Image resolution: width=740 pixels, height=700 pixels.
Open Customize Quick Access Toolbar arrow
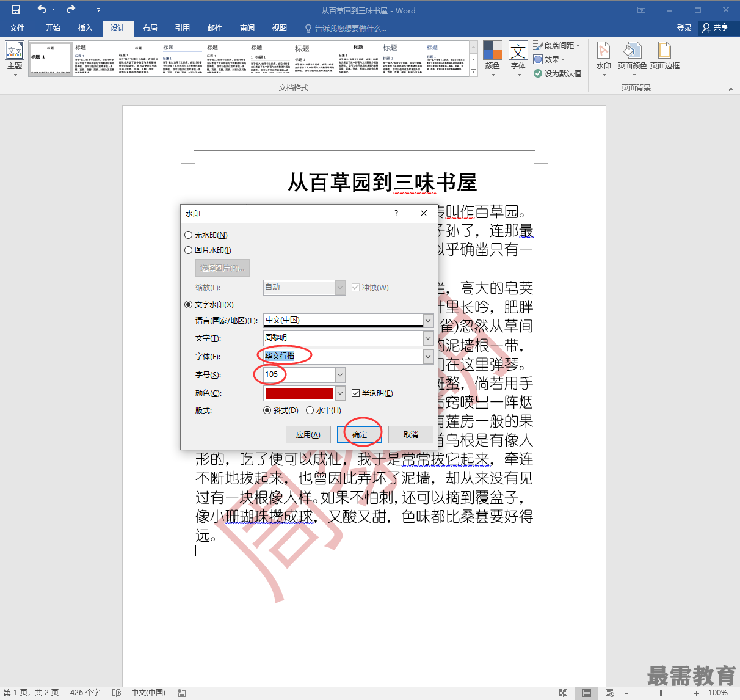coord(99,10)
